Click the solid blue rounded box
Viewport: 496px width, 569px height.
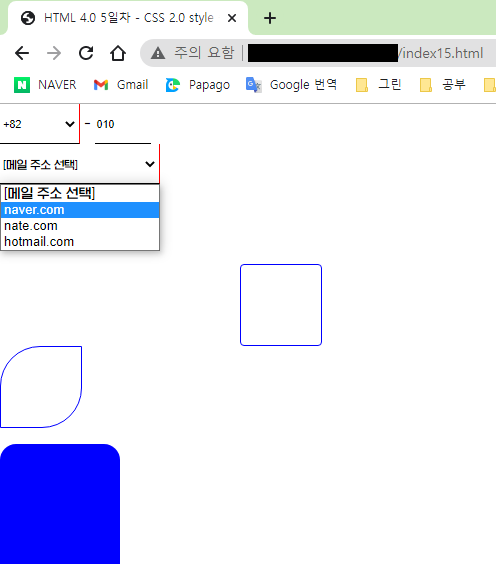(x=60, y=504)
